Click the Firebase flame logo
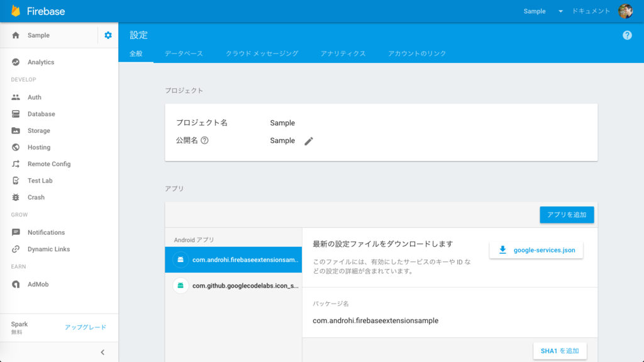Image resolution: width=644 pixels, height=362 pixels. point(16,11)
